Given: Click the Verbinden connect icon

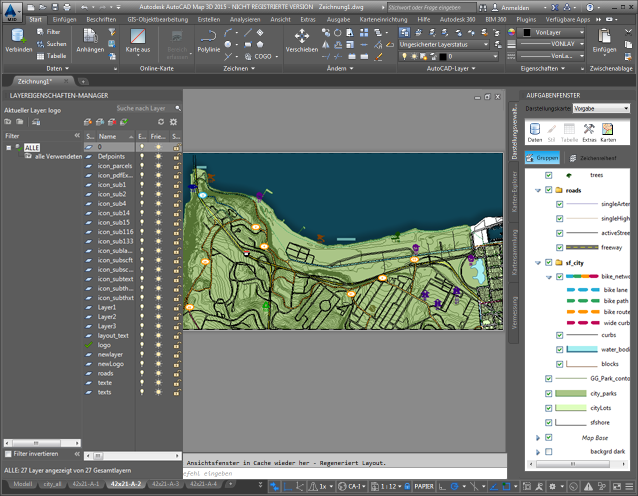Looking at the screenshot, I should 18,40.
